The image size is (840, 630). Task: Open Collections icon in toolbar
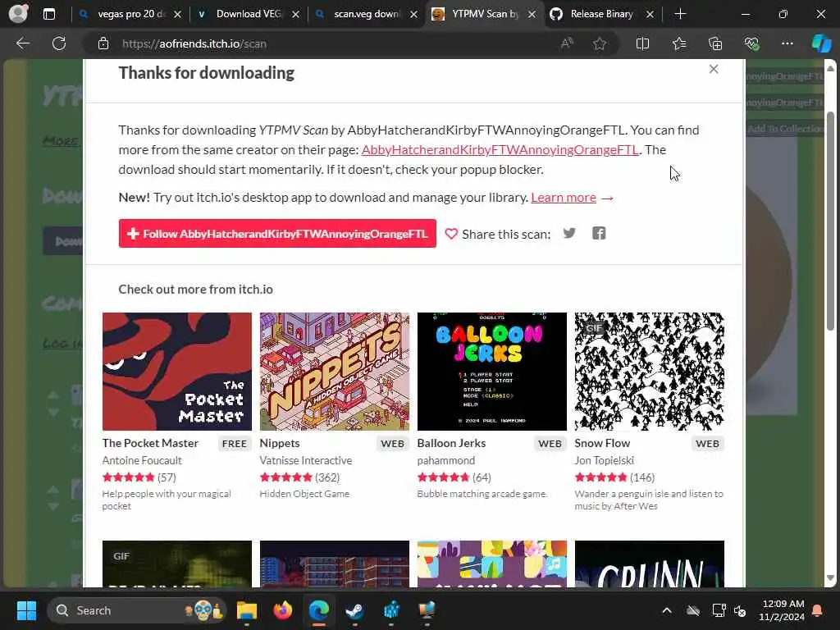[x=715, y=44]
